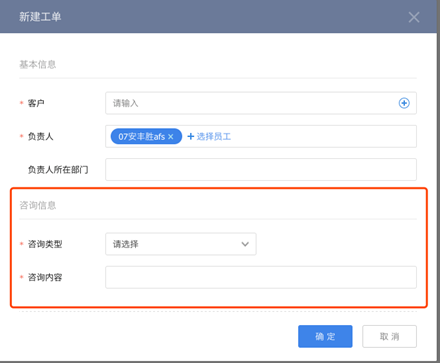Focus the 客户 请输入 input field
440x363 pixels.
coord(261,103)
